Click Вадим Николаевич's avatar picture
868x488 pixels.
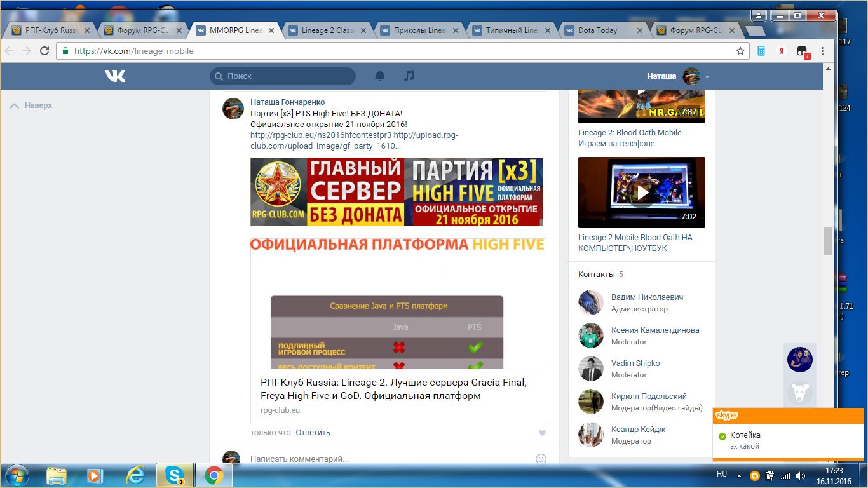coord(591,302)
